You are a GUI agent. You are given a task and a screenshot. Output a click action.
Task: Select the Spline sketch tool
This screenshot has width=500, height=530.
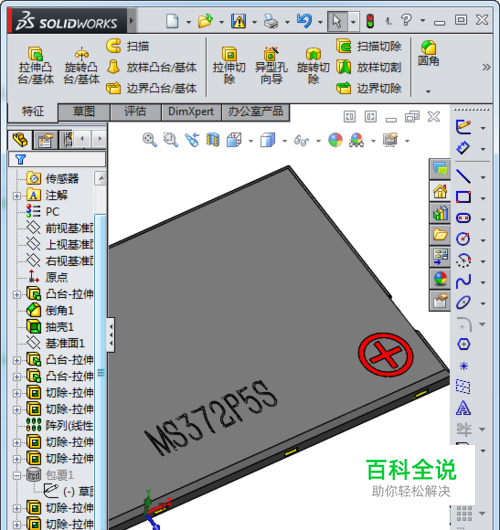click(x=463, y=281)
